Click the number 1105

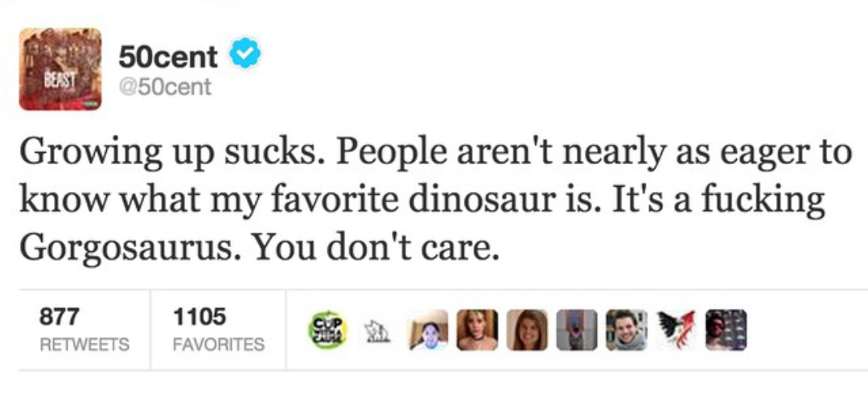(199, 316)
